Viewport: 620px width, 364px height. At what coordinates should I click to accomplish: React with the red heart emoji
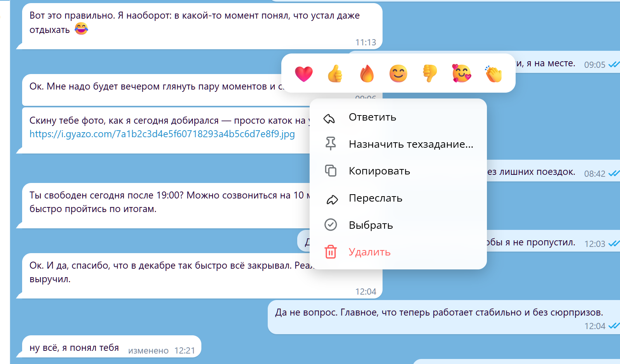click(303, 74)
